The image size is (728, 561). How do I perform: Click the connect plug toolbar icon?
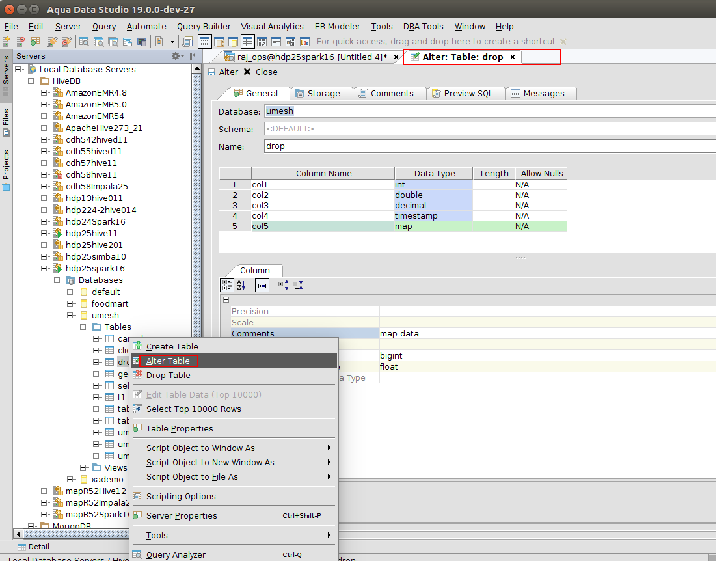(53, 42)
